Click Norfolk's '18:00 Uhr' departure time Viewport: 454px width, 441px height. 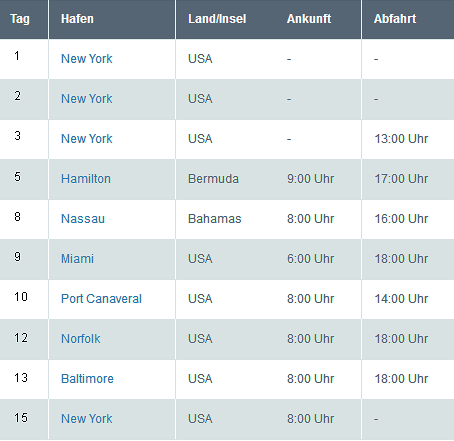[x=401, y=339]
